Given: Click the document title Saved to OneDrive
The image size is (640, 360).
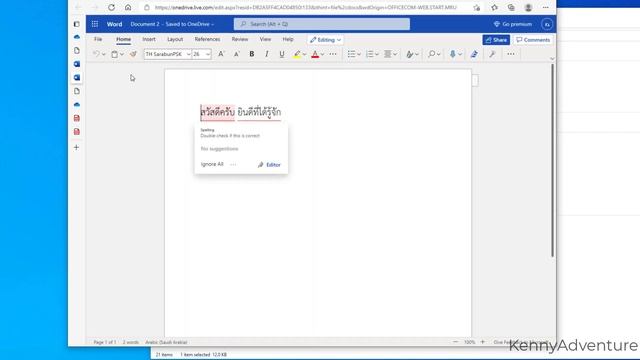Looking at the screenshot, I should pos(172,24).
